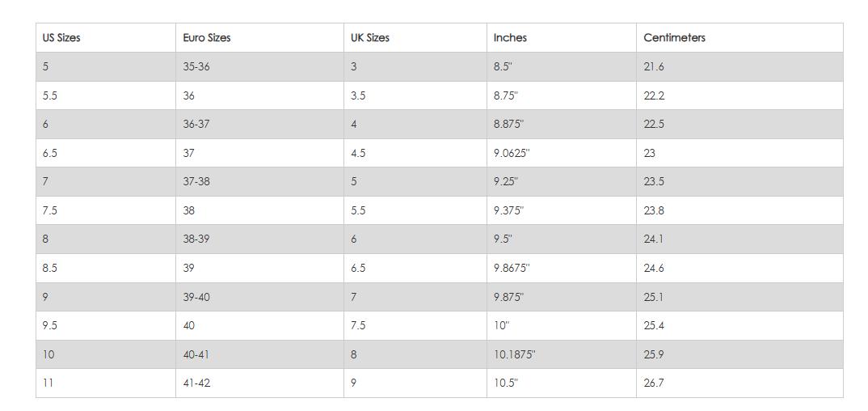Click the Euro size 39-40 cell
This screenshot has height=411, width=868.
point(196,297)
